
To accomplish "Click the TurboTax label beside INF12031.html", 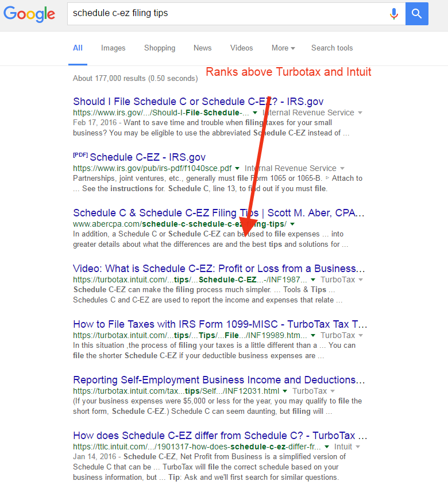I will coord(310,391).
